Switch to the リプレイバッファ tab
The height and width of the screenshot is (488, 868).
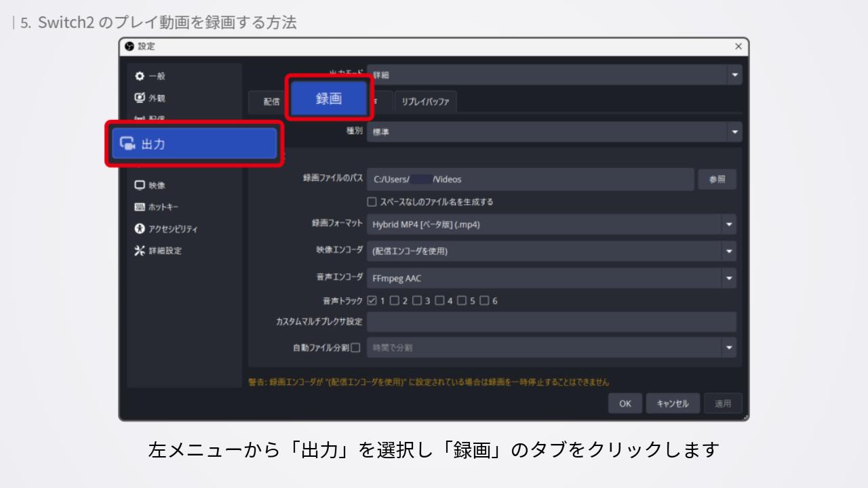point(425,102)
